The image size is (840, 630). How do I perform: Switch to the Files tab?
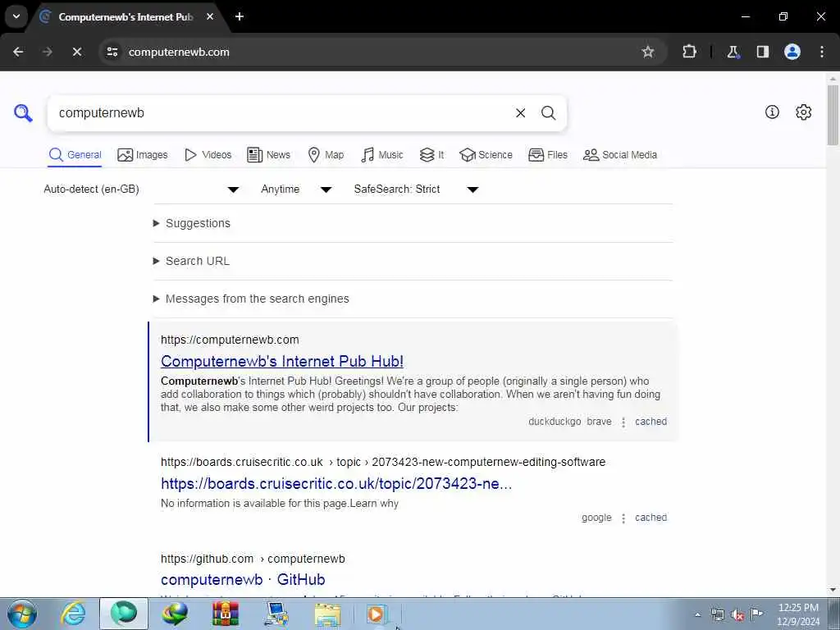[x=547, y=155]
